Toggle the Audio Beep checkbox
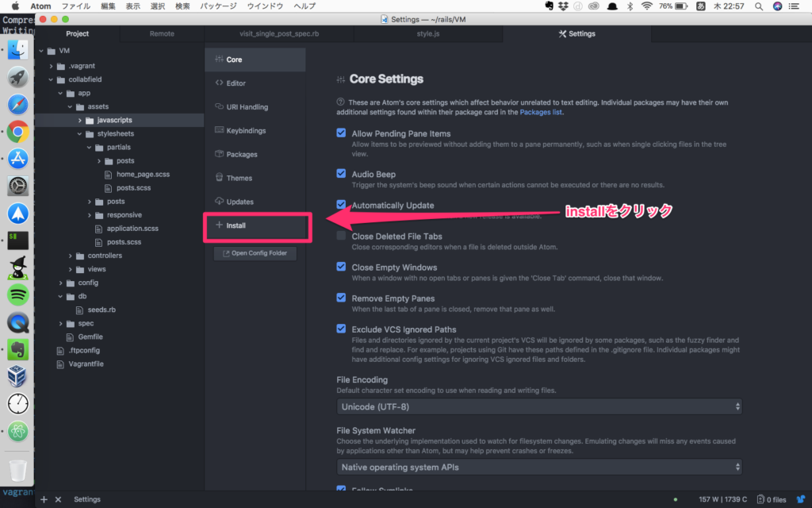This screenshot has width=812, height=508. pos(341,174)
